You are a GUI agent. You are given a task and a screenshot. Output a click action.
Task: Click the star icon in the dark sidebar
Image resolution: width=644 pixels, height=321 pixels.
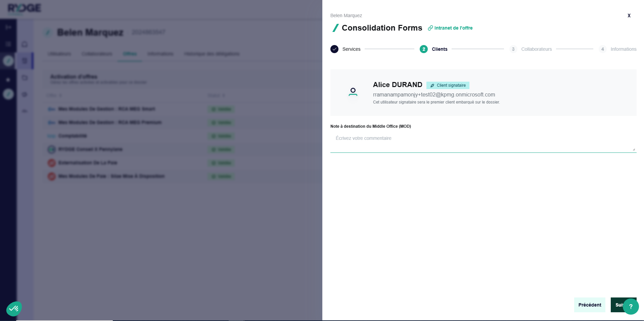pos(8,80)
